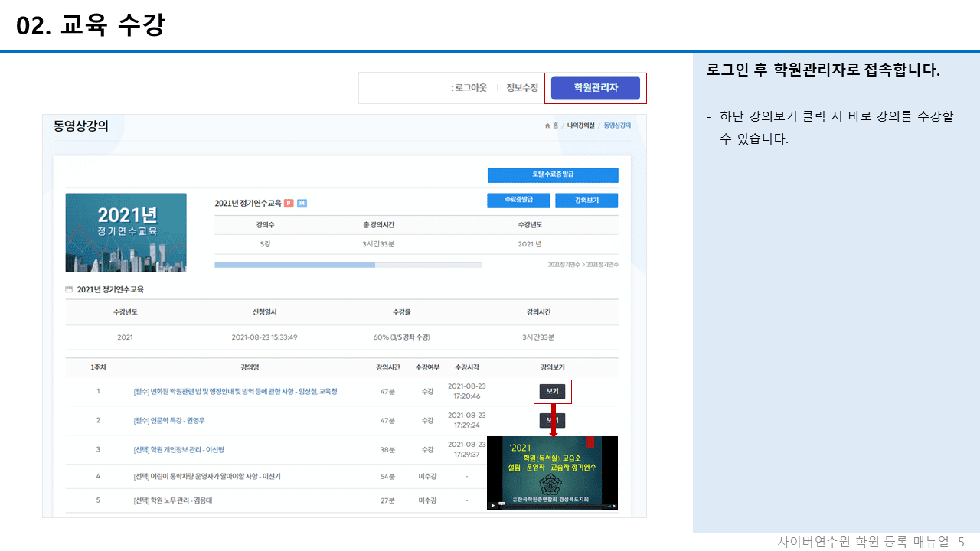Click the 수료증발급 button
Image resolution: width=980 pixels, height=551 pixels.
pyautogui.click(x=518, y=200)
